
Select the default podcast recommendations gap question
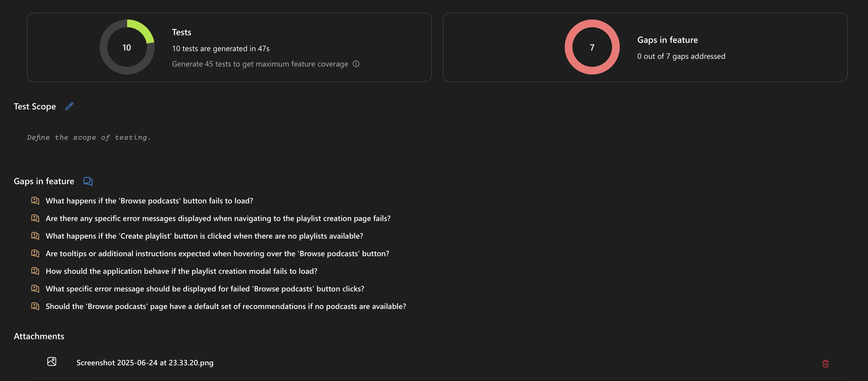coord(226,306)
